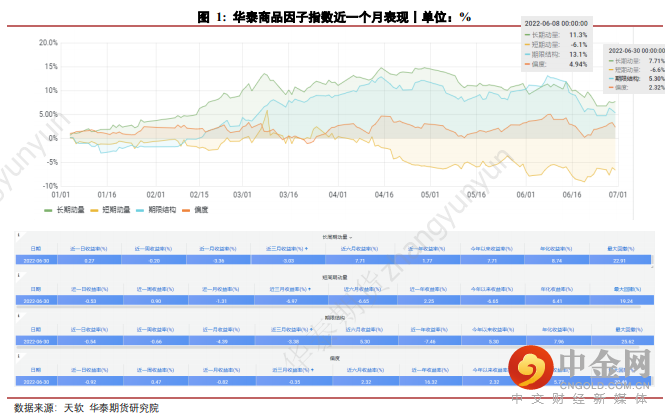665x417 pixels.
Task: Click the -10% y-axis label
Action: 50,186
